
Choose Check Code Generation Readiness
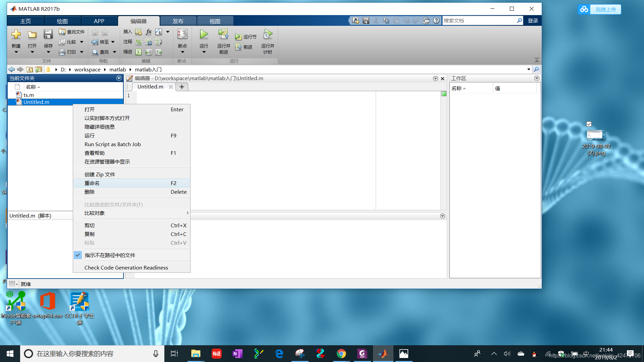[131, 267]
